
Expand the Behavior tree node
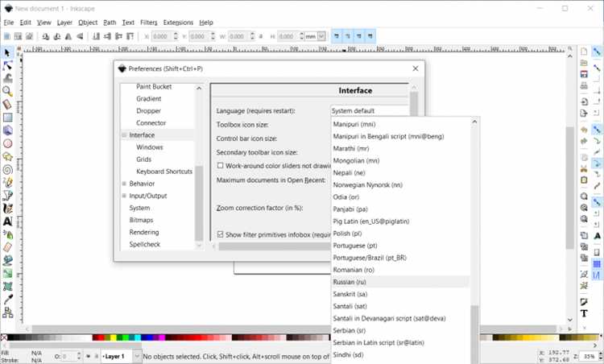(x=124, y=184)
